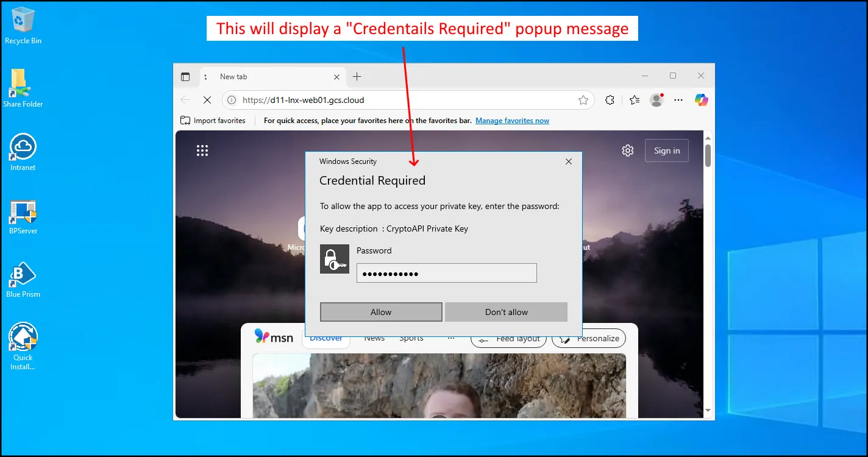868x457 pixels.
Task: Launch the Intranet desktop shortcut
Action: click(23, 147)
